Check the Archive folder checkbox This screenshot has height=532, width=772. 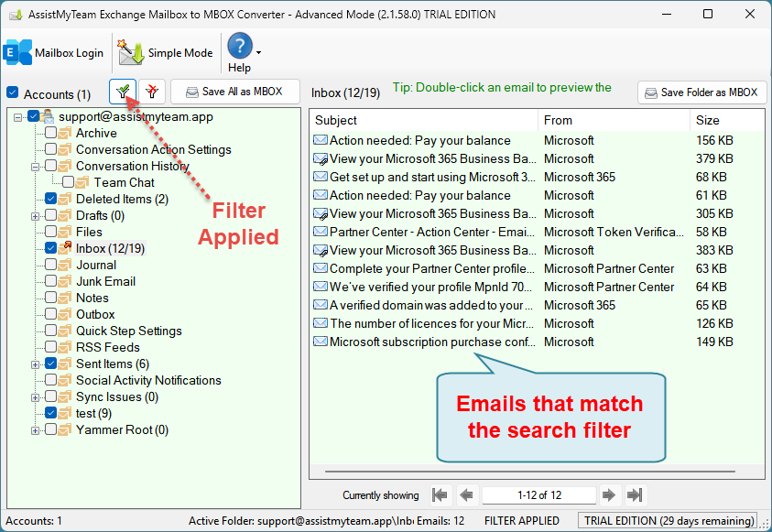(x=50, y=133)
